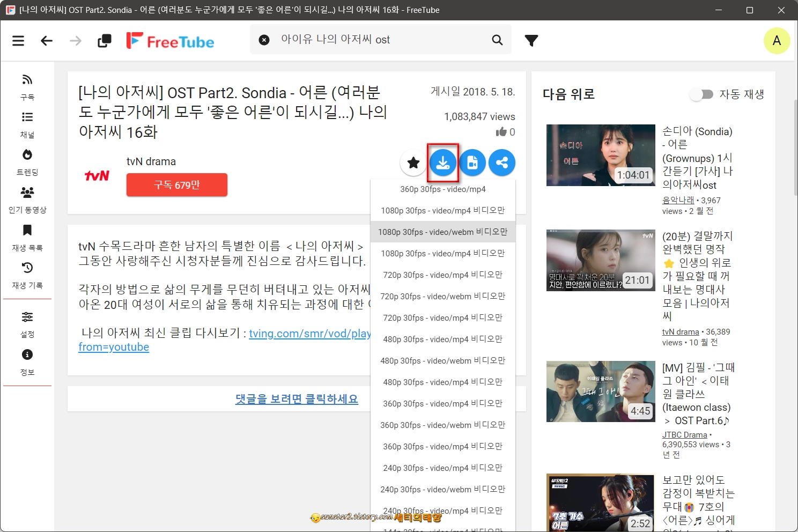Open title 손디아 (Sondia) - 어른 1시간듣기
The width and height of the screenshot is (798, 532).
pos(697,158)
